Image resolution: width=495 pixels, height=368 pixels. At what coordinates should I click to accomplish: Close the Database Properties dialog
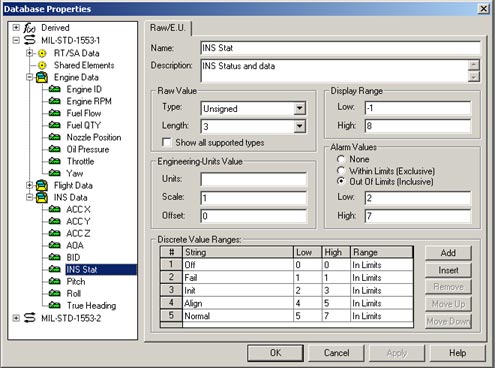484,9
